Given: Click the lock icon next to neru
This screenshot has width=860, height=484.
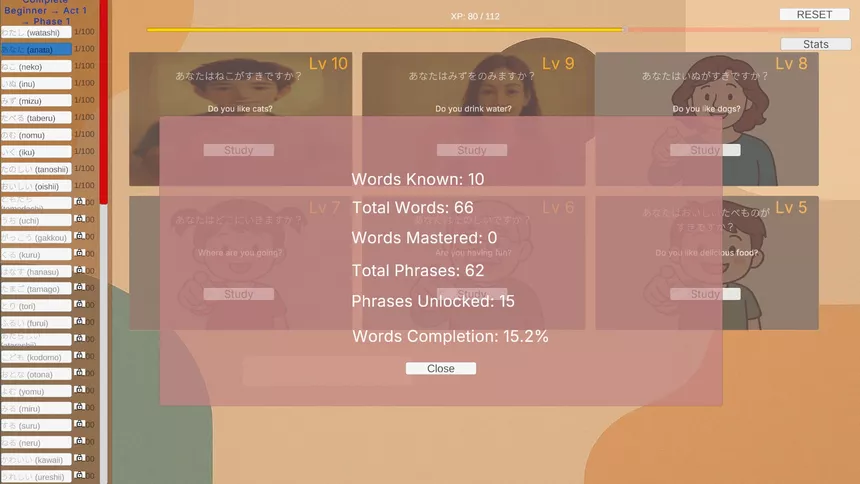Looking at the screenshot, I should (x=80, y=440).
